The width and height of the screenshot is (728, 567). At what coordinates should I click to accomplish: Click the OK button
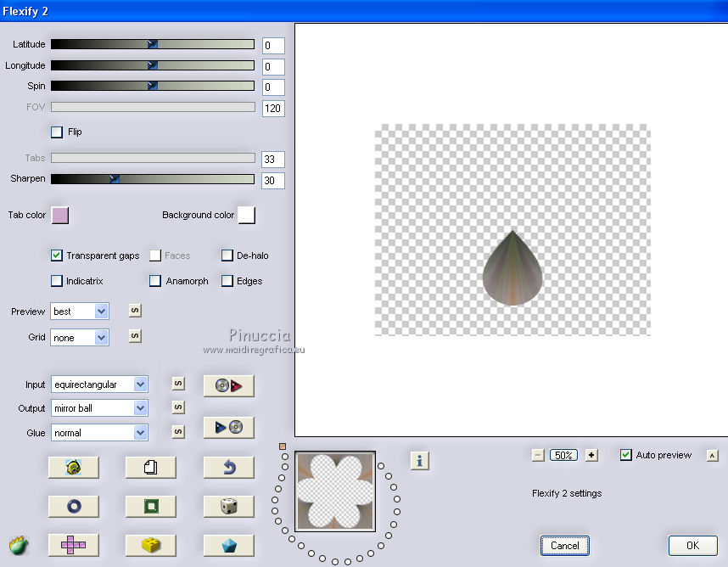coord(692,546)
